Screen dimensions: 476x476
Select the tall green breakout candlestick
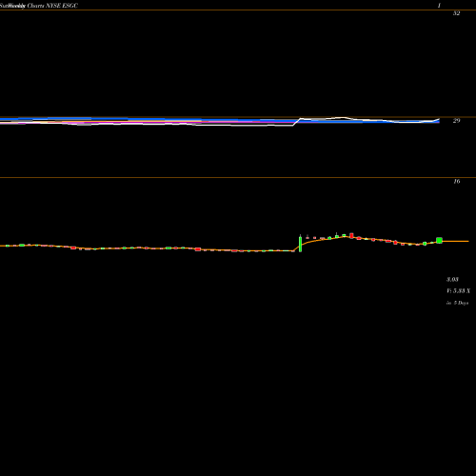click(x=300, y=244)
